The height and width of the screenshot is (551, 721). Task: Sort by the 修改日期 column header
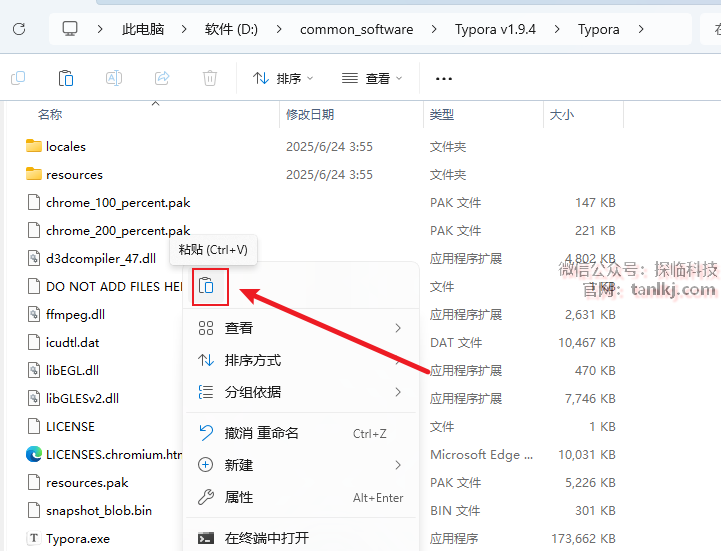(310, 115)
